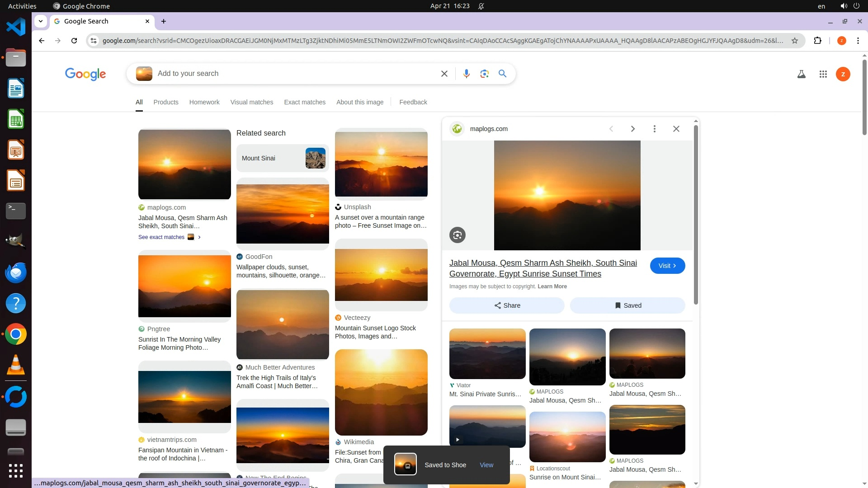The height and width of the screenshot is (488, 868).
Task: Open the Google apps grid
Action: coord(823,74)
